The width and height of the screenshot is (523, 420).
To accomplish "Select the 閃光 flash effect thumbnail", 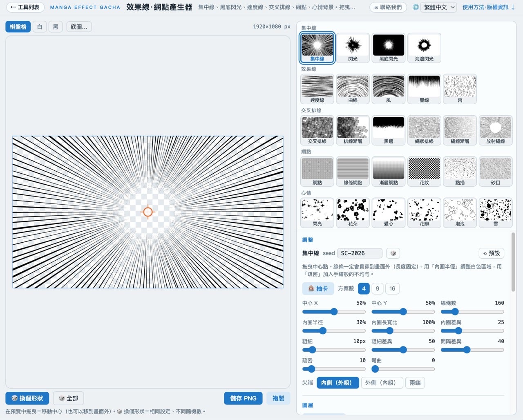I will (x=353, y=48).
